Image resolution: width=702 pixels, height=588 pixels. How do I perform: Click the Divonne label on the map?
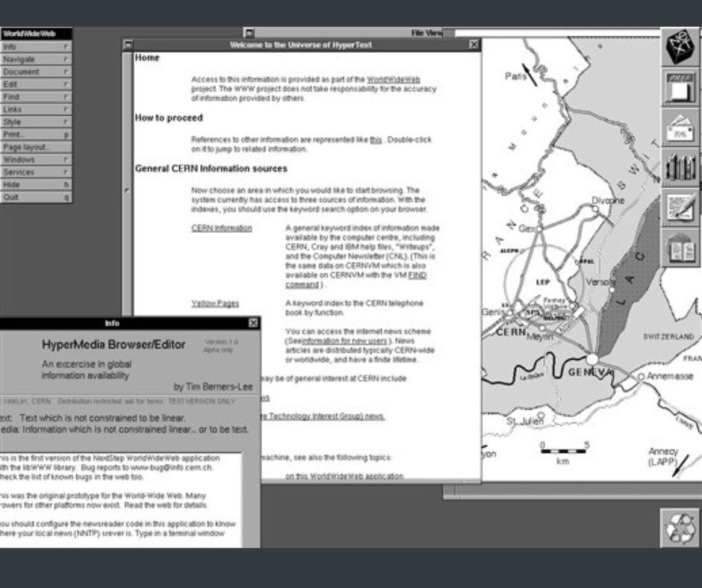pos(608,201)
